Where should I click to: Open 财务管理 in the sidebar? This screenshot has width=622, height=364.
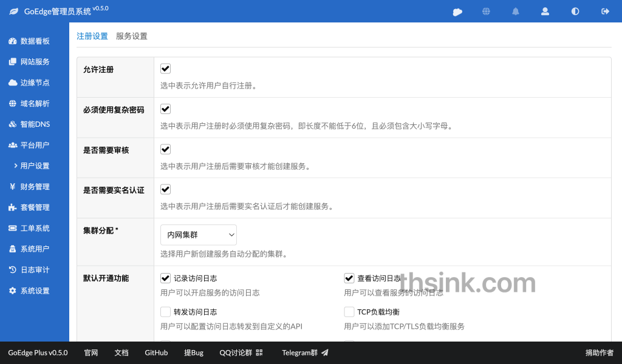click(35, 186)
